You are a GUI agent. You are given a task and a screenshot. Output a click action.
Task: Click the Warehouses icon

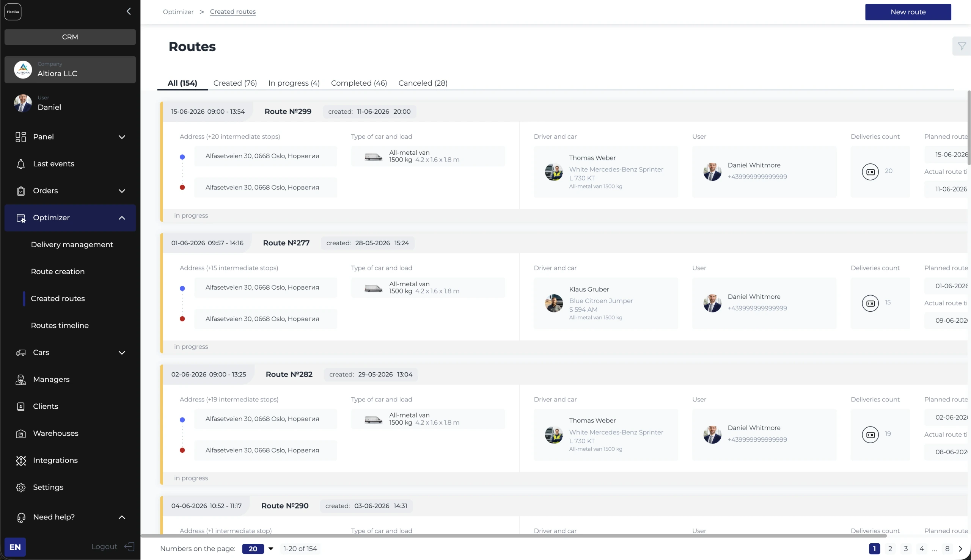(21, 433)
